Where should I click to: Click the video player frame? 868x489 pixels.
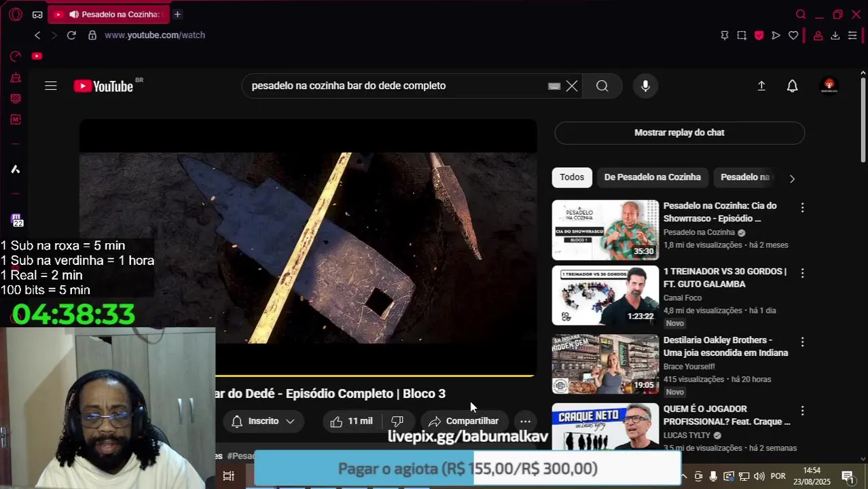click(x=308, y=247)
